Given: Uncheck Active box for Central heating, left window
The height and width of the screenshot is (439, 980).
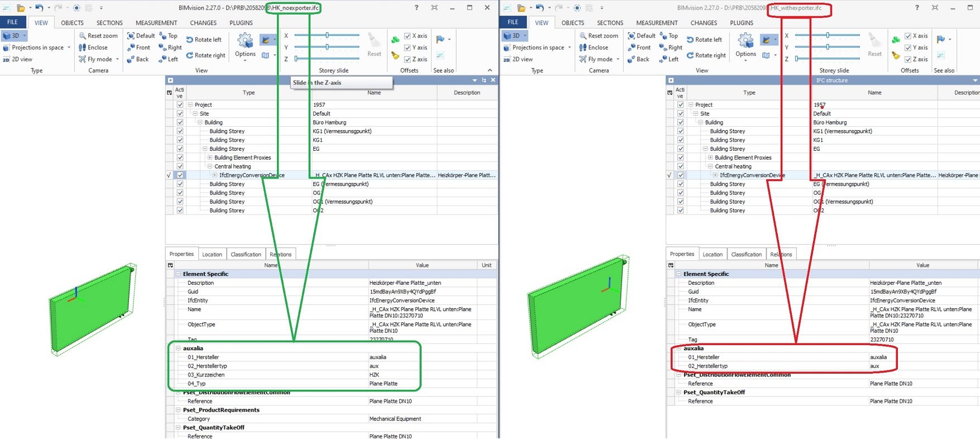Looking at the screenshot, I should pyautogui.click(x=180, y=166).
